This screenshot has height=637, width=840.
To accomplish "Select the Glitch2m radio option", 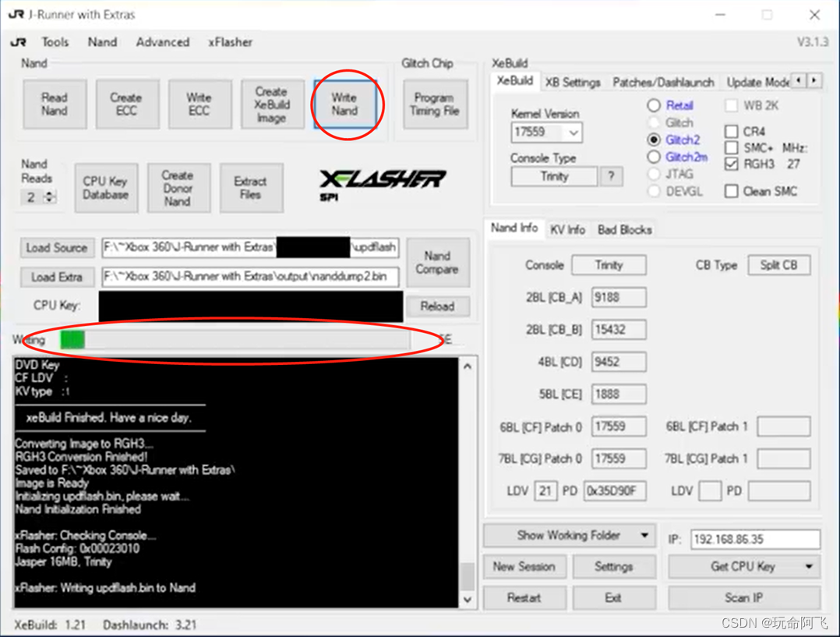I will pos(654,157).
